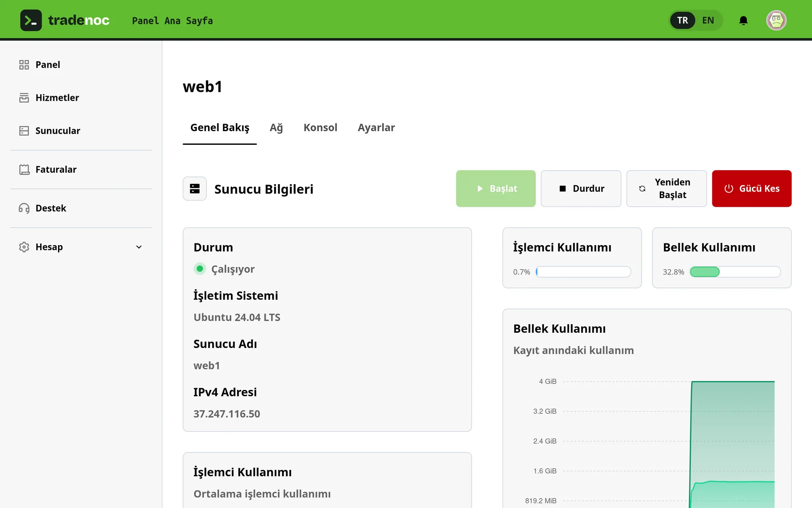Image resolution: width=812 pixels, height=508 pixels.
Task: Click the Hesap gear icon
Action: tap(24, 247)
